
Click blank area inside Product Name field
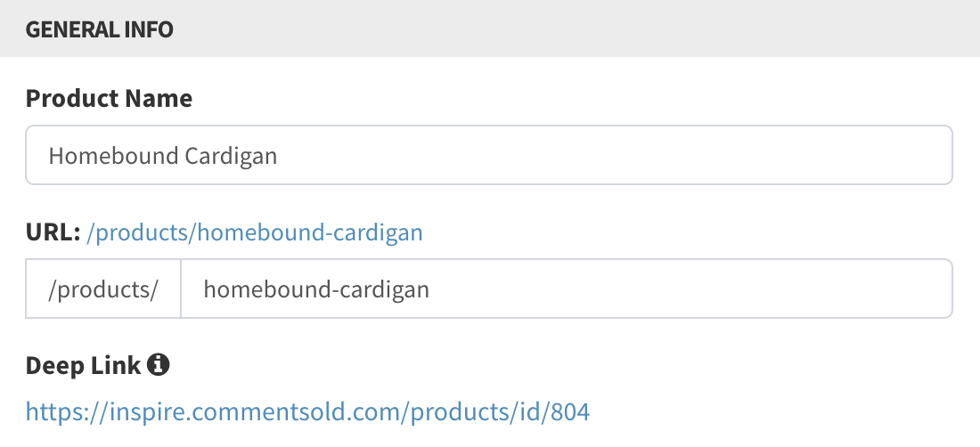point(613,155)
